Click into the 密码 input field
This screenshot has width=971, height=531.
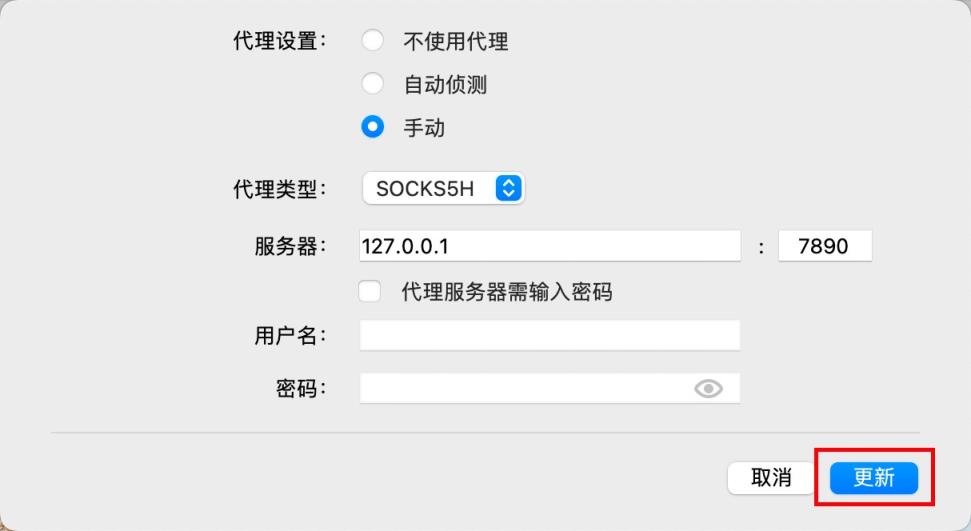(550, 388)
